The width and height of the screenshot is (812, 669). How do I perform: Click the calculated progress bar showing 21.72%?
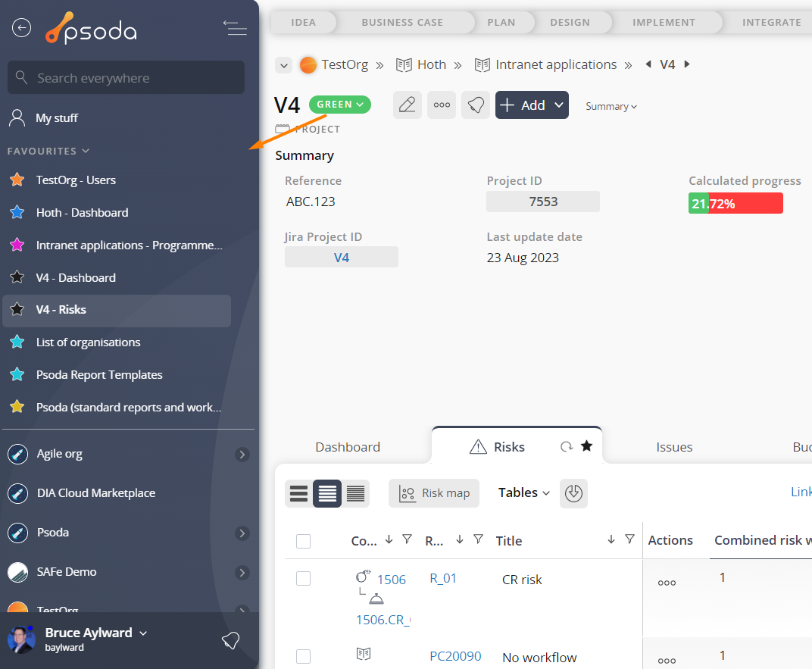coord(735,203)
